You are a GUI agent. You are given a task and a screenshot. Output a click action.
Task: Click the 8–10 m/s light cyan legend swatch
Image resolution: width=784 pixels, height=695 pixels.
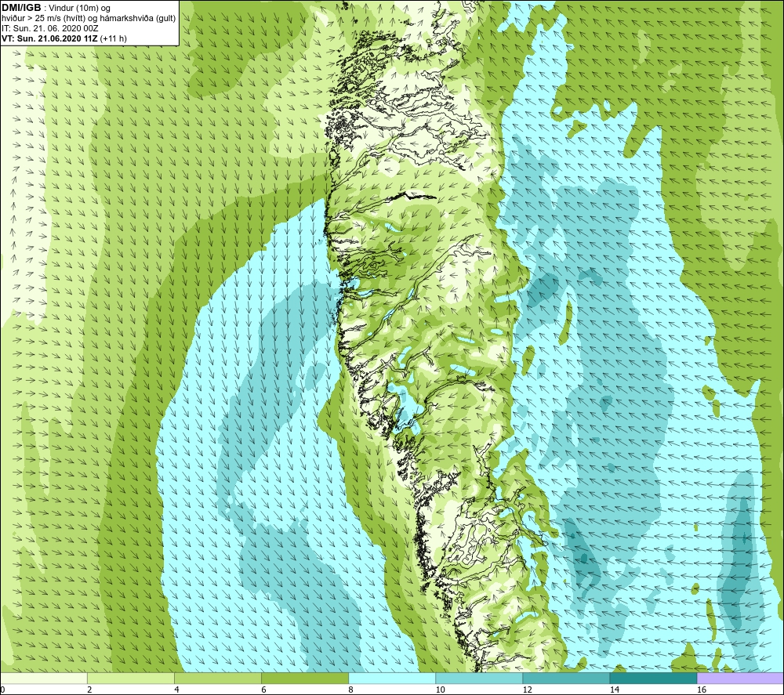click(x=392, y=678)
